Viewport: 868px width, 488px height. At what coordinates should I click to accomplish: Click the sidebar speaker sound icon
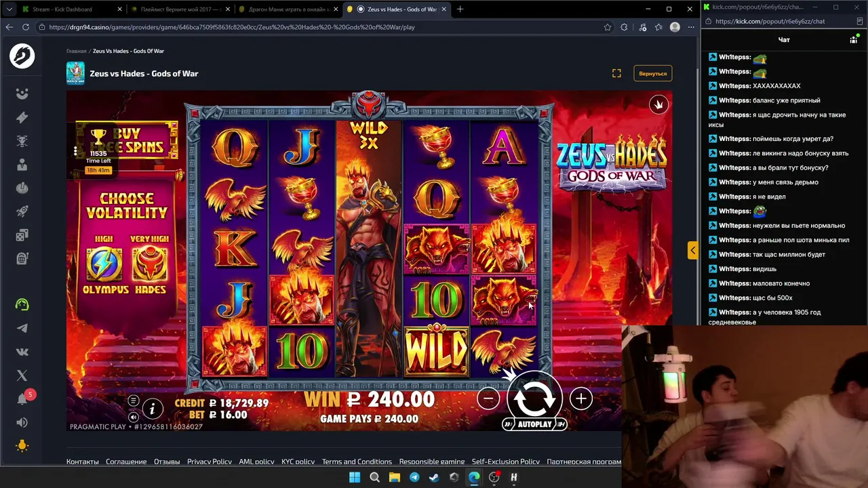pyautogui.click(x=22, y=422)
